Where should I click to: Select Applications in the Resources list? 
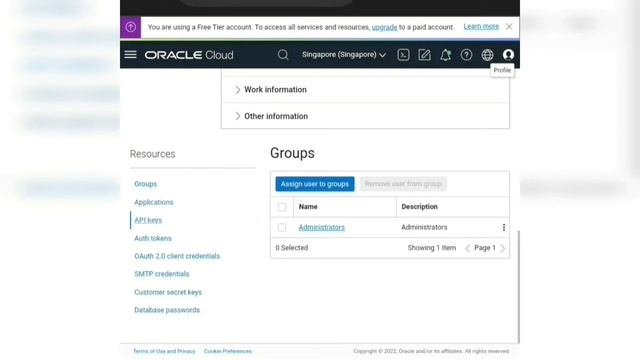[x=153, y=202]
